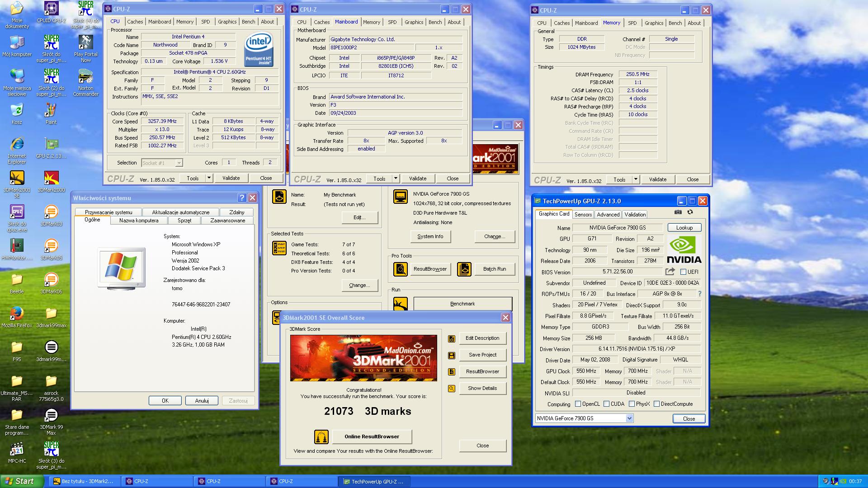Switch to Advanced tab in GPU-Z
Screen dimensions: 868x488
[608, 215]
